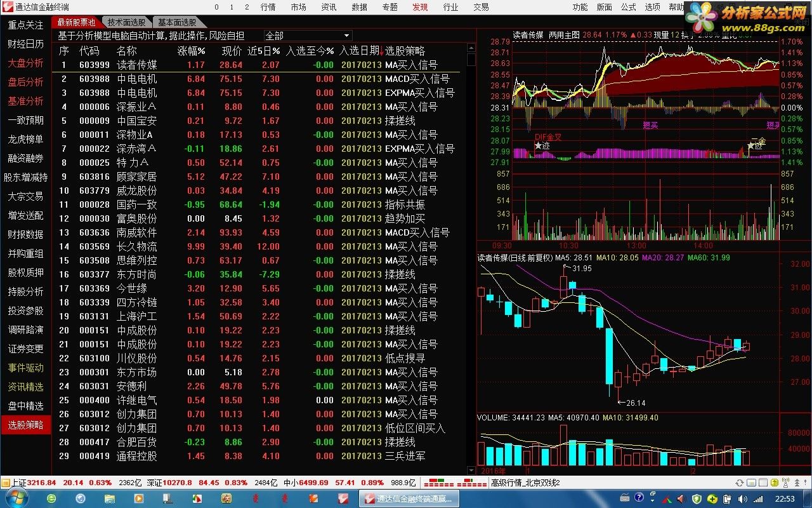This screenshot has width=812, height=508.
Task: Click the stock list vertical scrollbar thumb
Action: tap(471, 59)
